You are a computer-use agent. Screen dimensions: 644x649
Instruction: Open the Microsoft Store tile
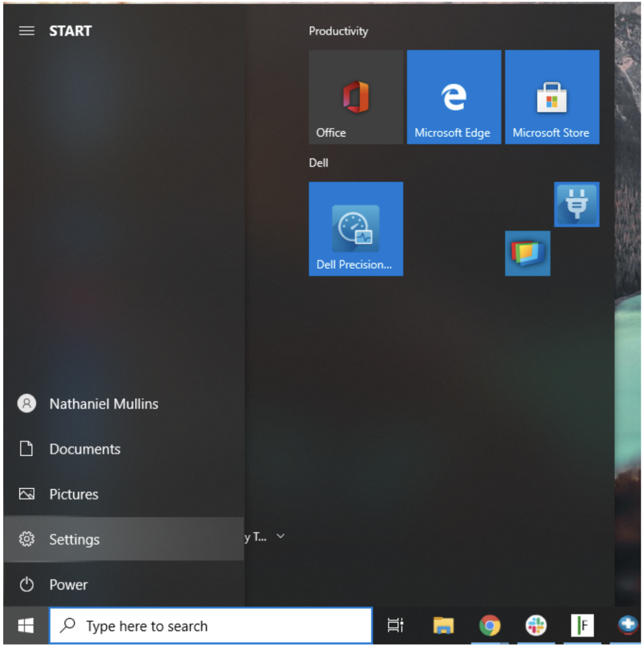552,98
